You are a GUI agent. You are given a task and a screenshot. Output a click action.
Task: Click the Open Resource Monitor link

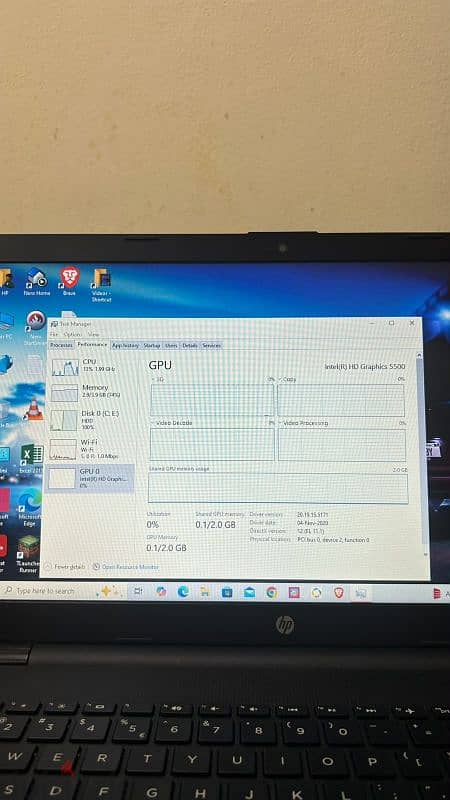[126, 566]
